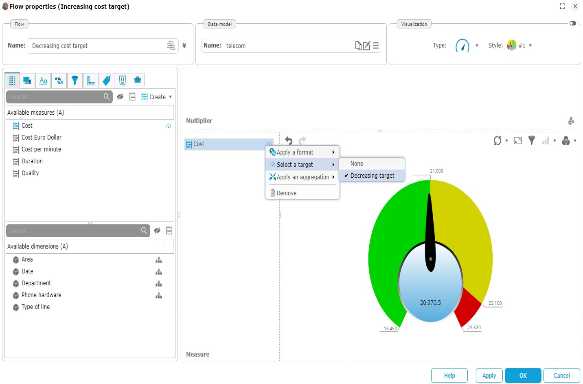Image resolution: width=583 pixels, height=384 pixels.
Task: Redo the last change
Action: [302, 141]
